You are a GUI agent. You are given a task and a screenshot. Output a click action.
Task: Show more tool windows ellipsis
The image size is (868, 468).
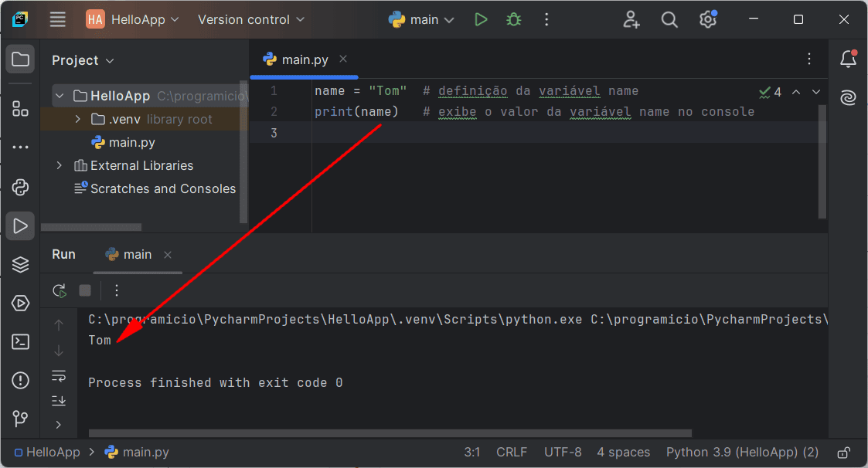(x=20, y=148)
